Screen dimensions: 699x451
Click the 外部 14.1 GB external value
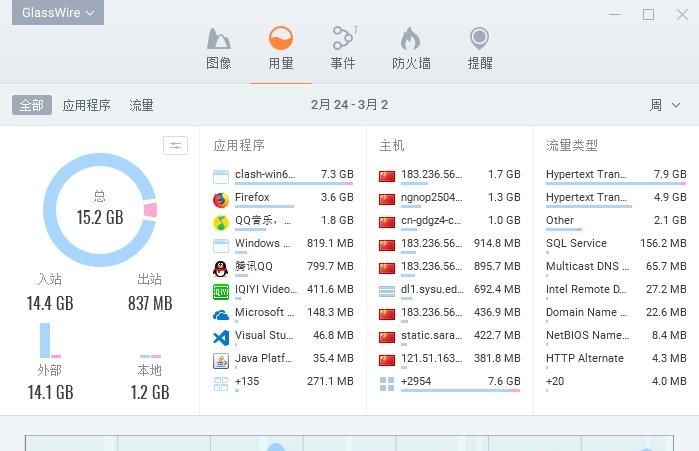point(50,392)
